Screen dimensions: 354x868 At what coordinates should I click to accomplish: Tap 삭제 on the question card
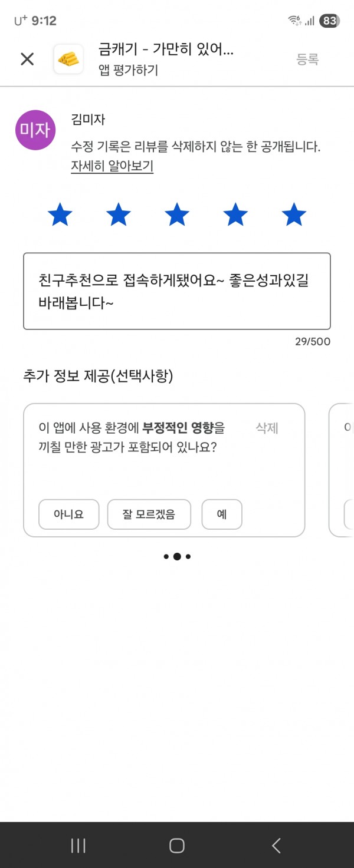pos(267,428)
